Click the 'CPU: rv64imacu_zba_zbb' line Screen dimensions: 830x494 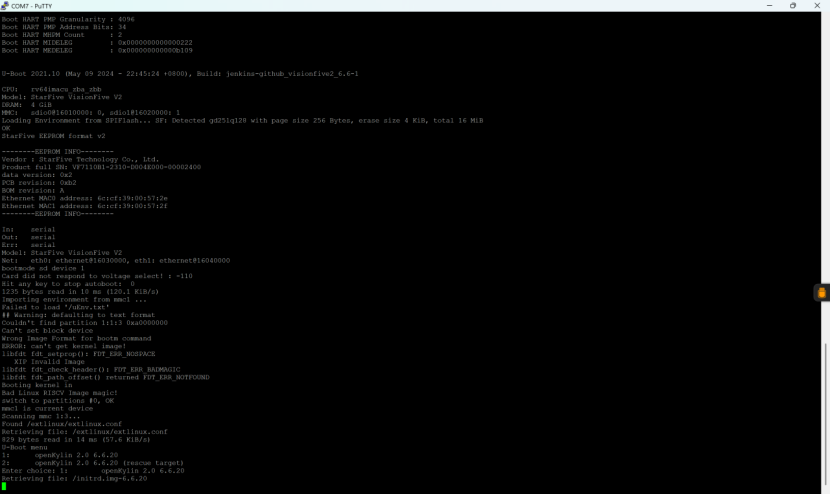point(51,89)
